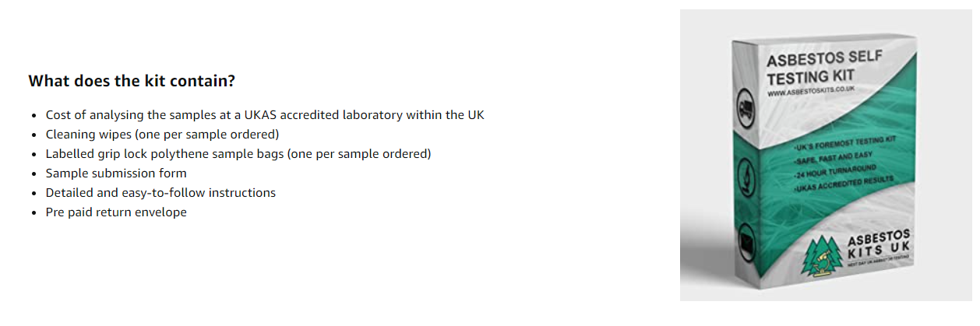
Task: Click the delivery truck icon on the box
Action: 743,107
